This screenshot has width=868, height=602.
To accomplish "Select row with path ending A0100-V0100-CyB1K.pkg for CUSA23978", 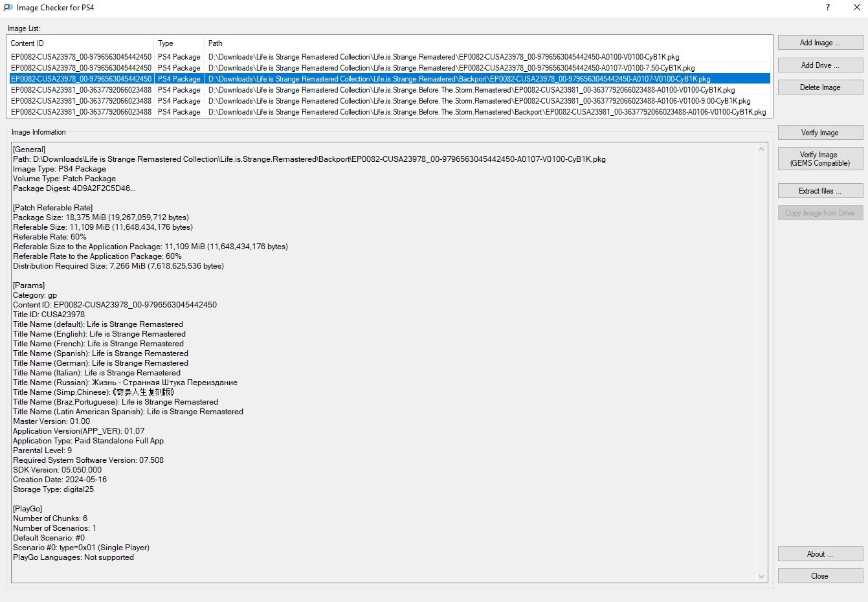I will pos(389,57).
